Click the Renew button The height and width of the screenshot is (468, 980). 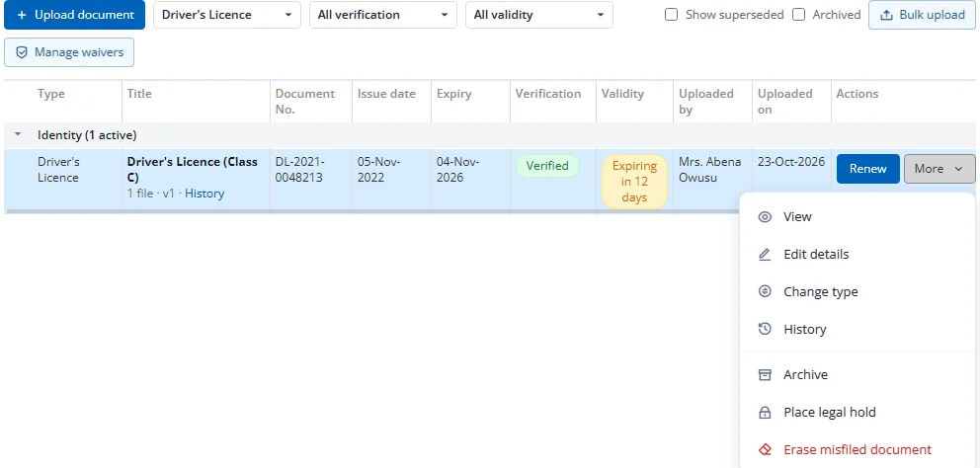[x=868, y=169]
